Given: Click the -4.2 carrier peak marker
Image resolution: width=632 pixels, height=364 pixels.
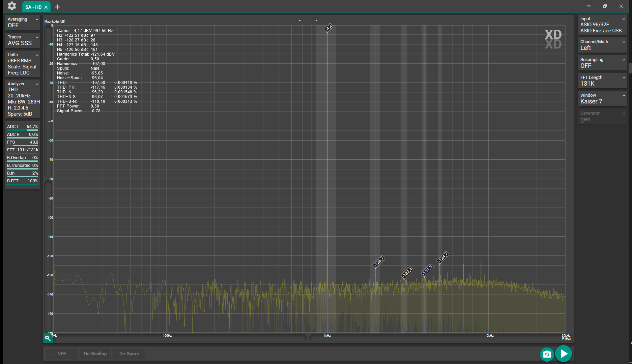Looking at the screenshot, I should click(x=328, y=28).
